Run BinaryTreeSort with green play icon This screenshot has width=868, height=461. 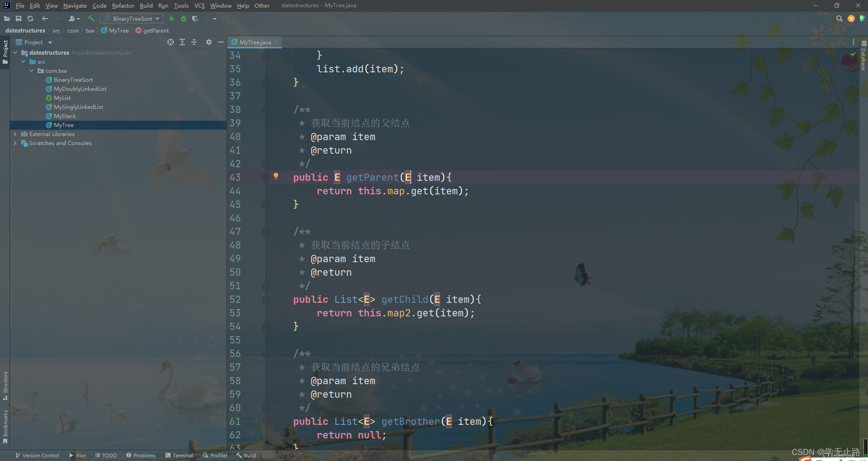(172, 19)
